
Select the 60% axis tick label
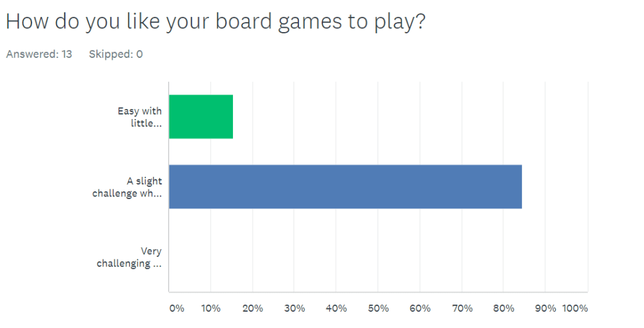(420, 308)
